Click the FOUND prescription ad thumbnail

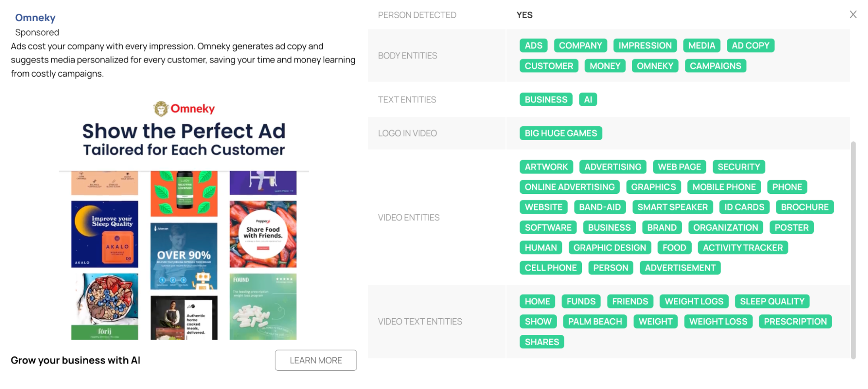point(263,306)
